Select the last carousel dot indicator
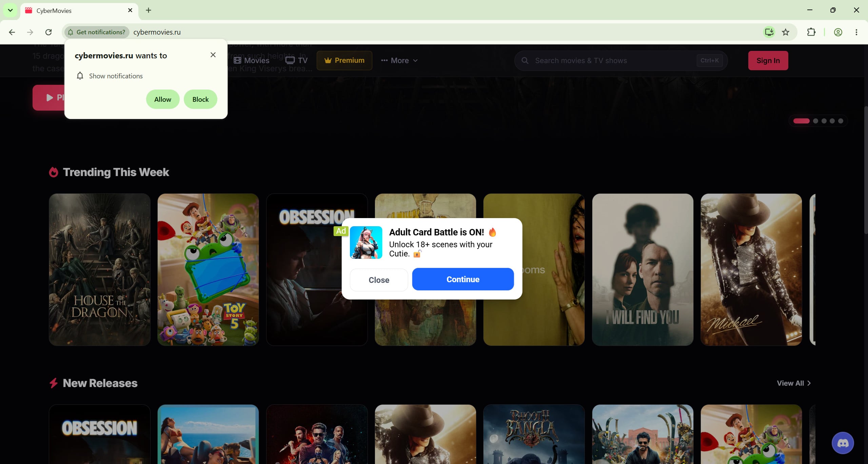This screenshot has width=868, height=464. click(x=841, y=121)
